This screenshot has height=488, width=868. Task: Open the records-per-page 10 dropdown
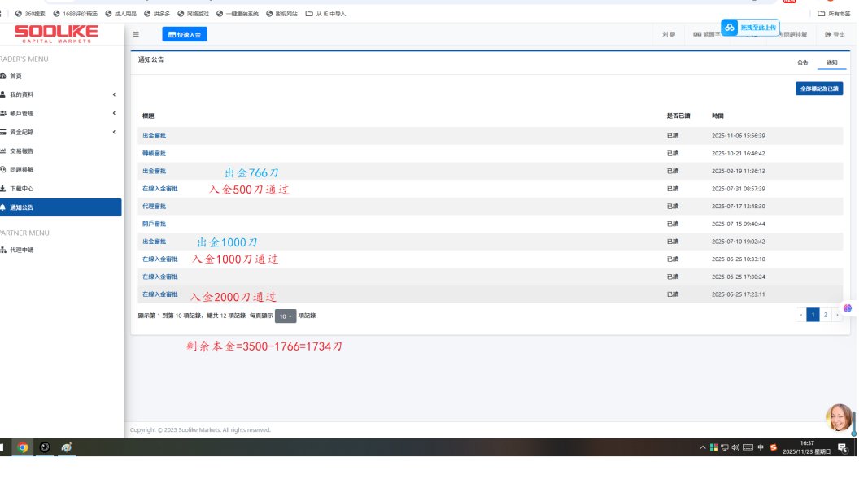coord(286,316)
